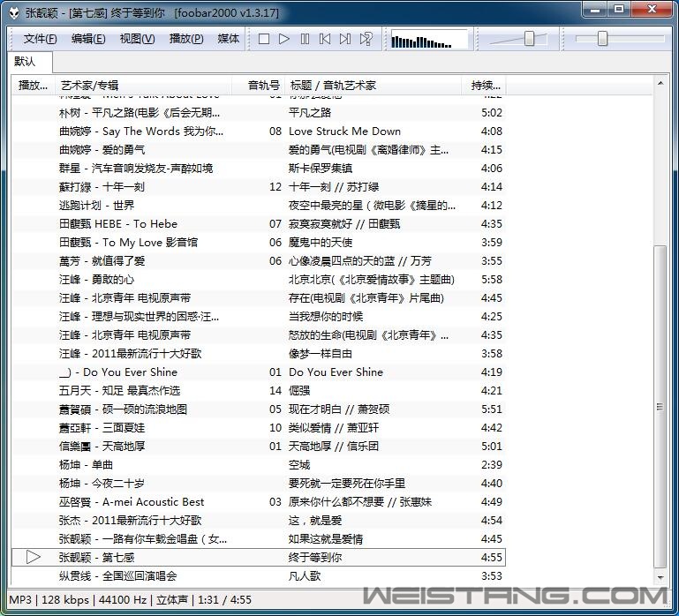The height and width of the screenshot is (616, 679).
Task: Open the 文件(F) menu
Action: (40, 39)
